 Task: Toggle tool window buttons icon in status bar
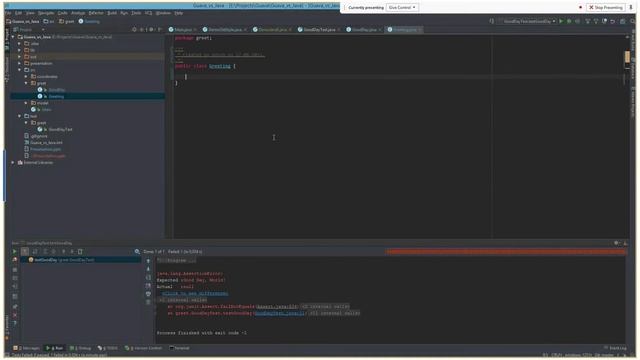[7, 355]
